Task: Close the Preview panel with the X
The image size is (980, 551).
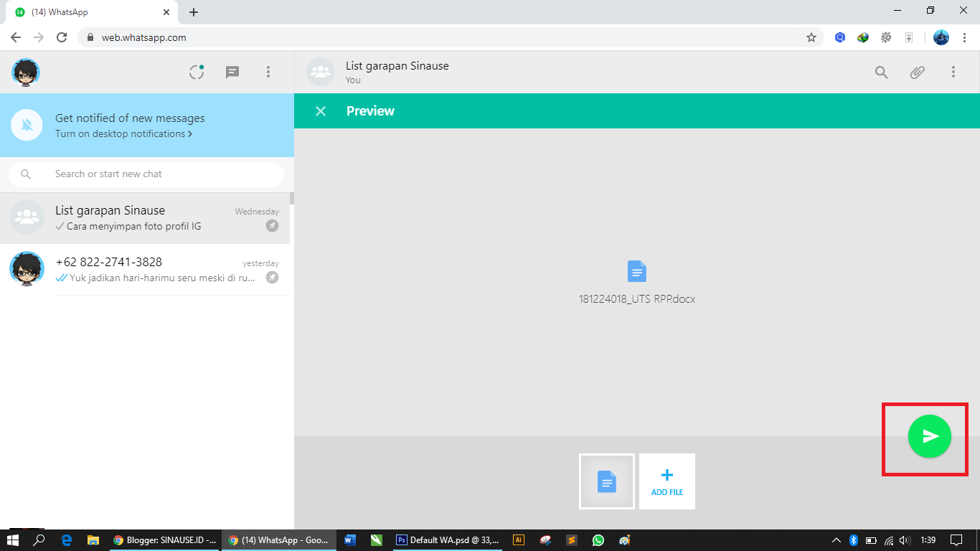Action: tap(321, 111)
